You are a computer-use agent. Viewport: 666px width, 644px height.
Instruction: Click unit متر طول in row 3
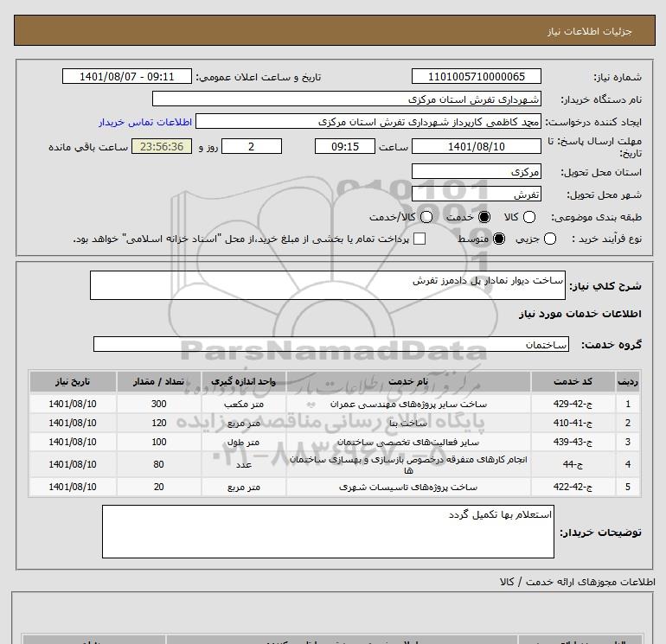coord(243,443)
